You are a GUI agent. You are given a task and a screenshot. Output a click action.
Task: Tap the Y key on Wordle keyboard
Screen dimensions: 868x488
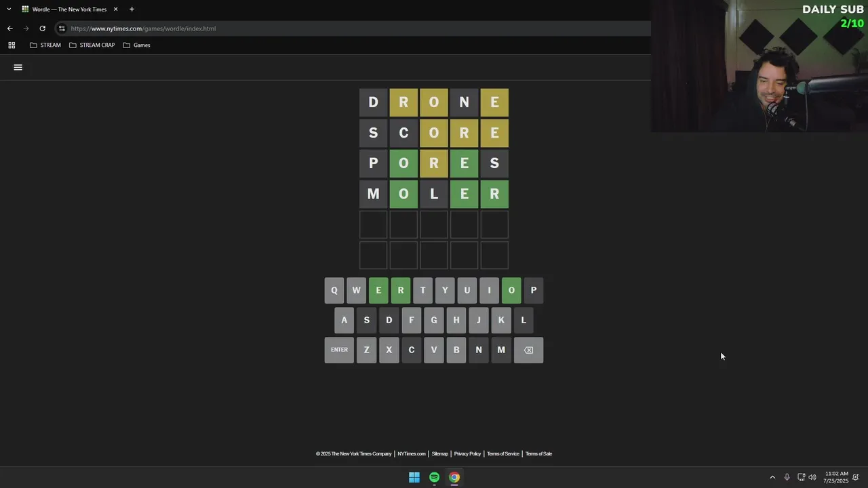[x=445, y=290]
